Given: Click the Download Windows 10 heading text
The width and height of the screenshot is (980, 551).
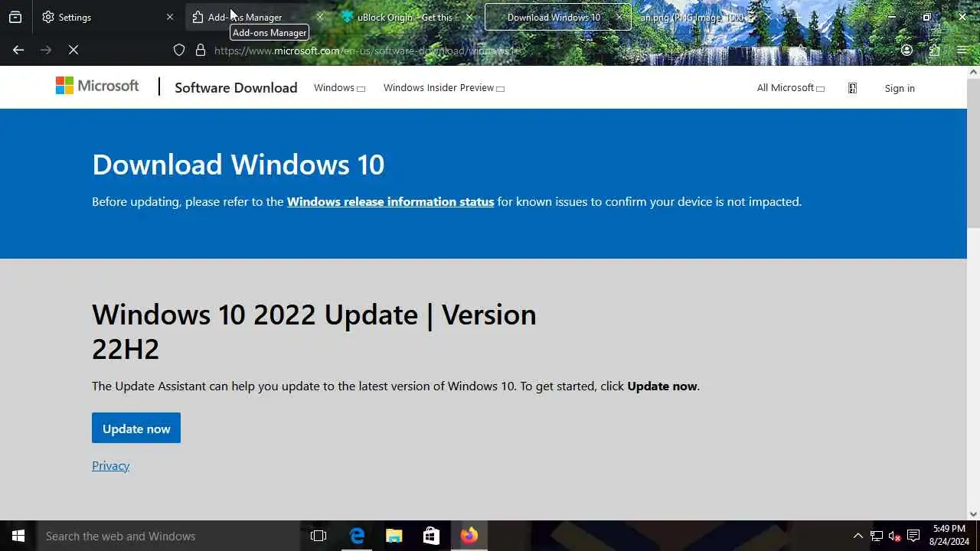Looking at the screenshot, I should coord(238,165).
